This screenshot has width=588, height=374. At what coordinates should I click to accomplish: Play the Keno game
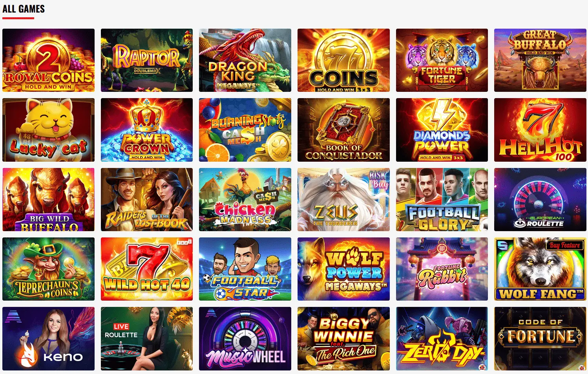click(48, 339)
